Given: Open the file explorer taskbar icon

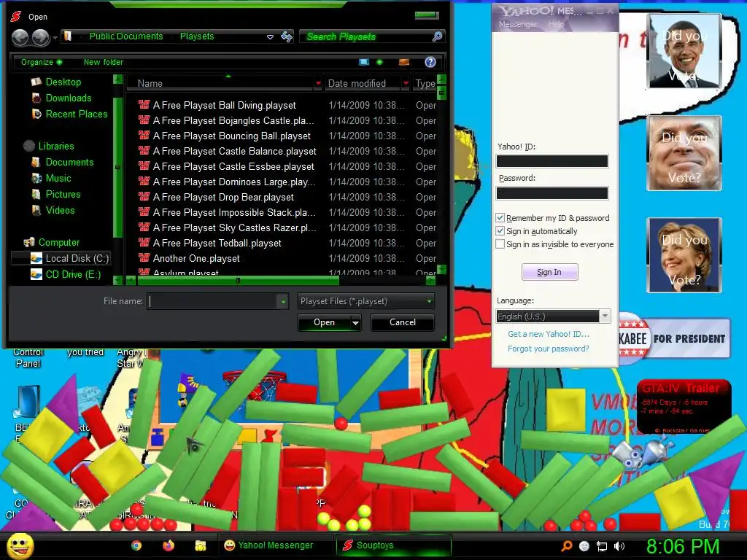Looking at the screenshot, I should click(200, 545).
